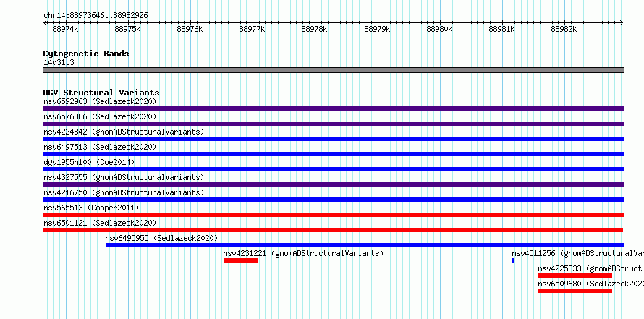Viewport: 644px width, 319px height.
Task: Select the red bar under nsv4225333
Action: click(575, 276)
